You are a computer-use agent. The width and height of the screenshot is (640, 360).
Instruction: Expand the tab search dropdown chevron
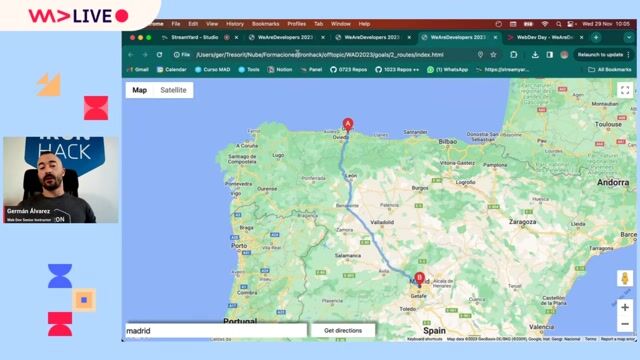(629, 37)
